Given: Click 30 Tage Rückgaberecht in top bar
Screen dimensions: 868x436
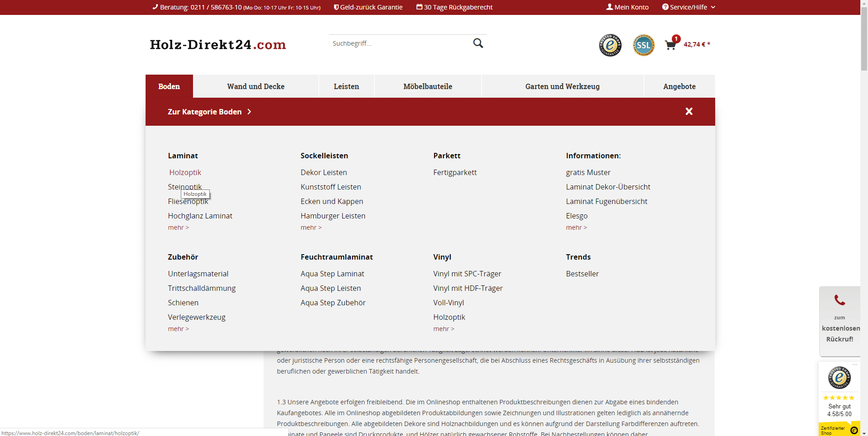Looking at the screenshot, I should coord(454,7).
